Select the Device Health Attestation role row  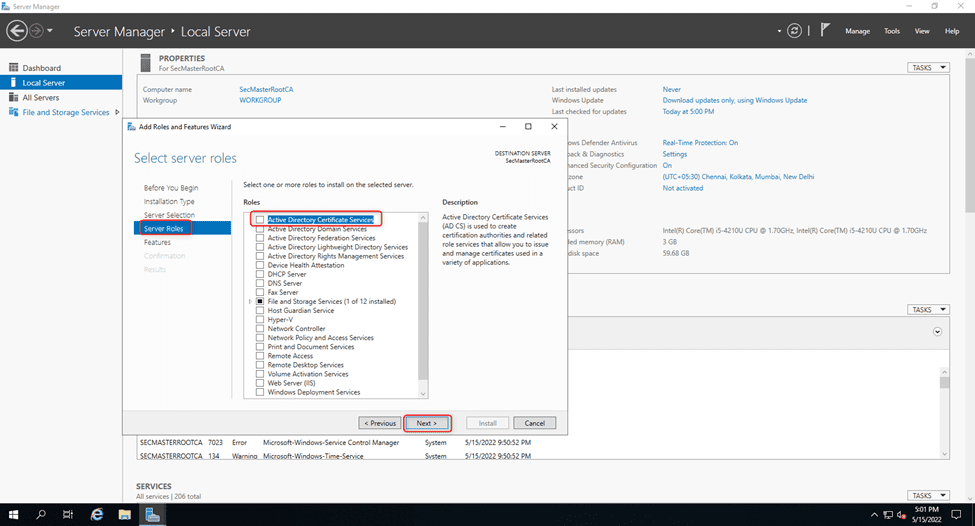[x=305, y=265]
